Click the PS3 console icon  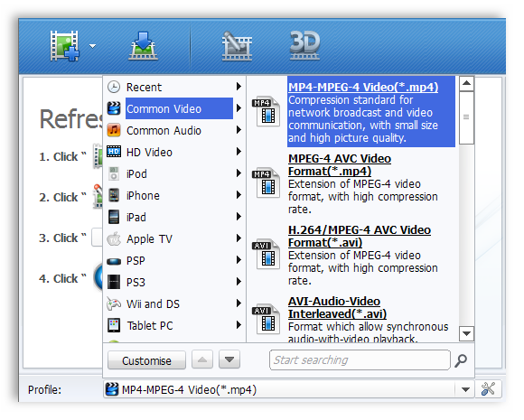(x=114, y=282)
